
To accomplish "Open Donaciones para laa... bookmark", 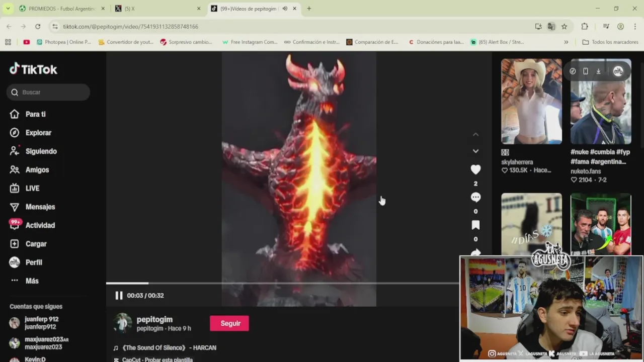I will (x=436, y=42).
